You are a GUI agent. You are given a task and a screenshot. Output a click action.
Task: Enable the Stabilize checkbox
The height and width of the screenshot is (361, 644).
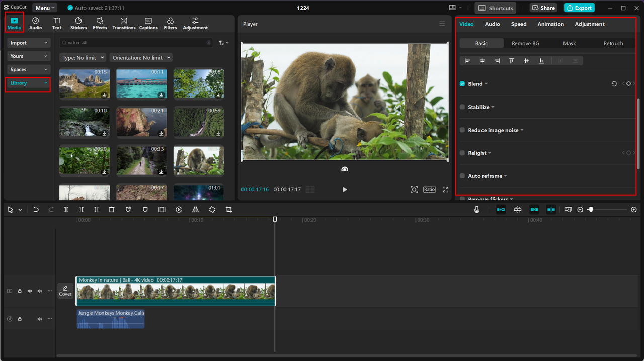462,107
